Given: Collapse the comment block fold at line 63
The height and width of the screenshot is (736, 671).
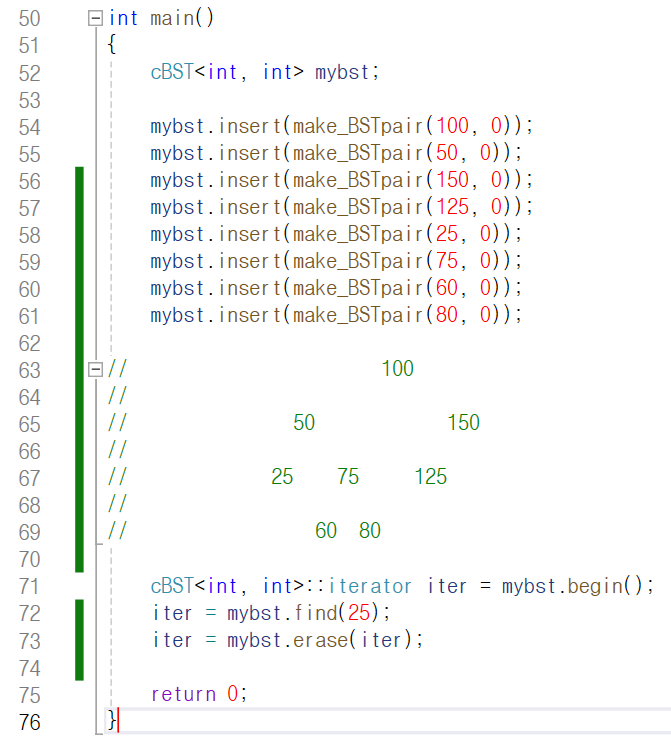Looking at the screenshot, I should [95, 369].
